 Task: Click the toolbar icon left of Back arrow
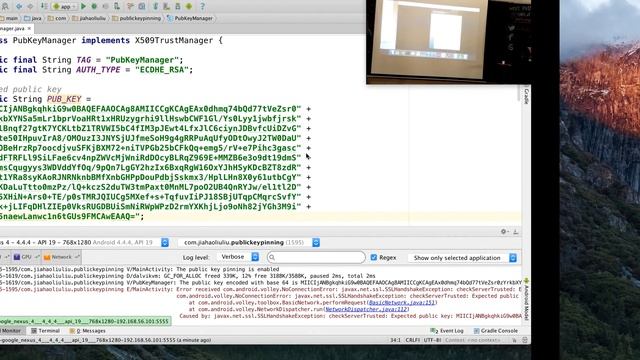click(x=5, y=6)
